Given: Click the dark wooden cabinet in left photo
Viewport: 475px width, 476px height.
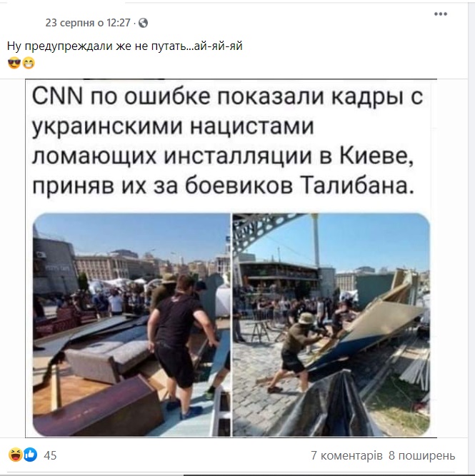Looking at the screenshot, I should tap(97, 408).
